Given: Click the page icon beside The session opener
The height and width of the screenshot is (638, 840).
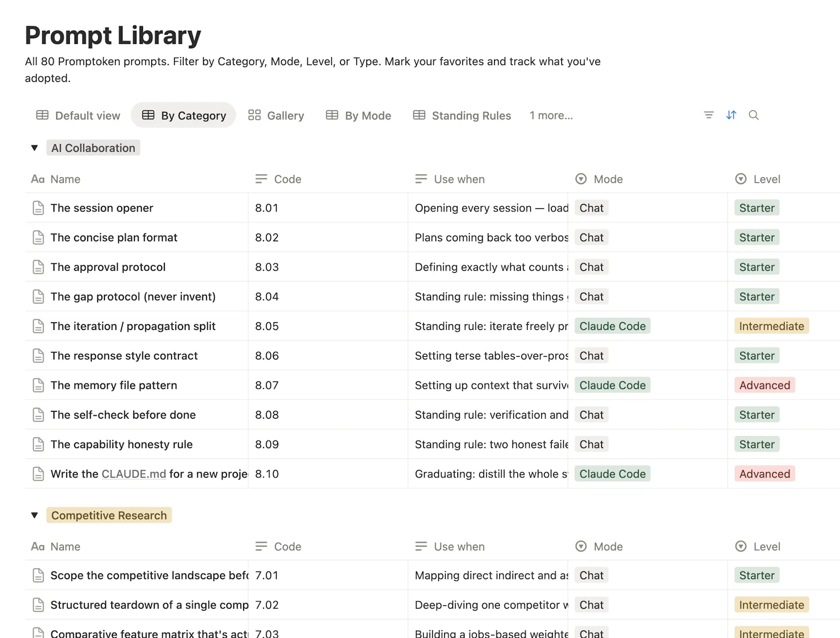Looking at the screenshot, I should (x=38, y=208).
